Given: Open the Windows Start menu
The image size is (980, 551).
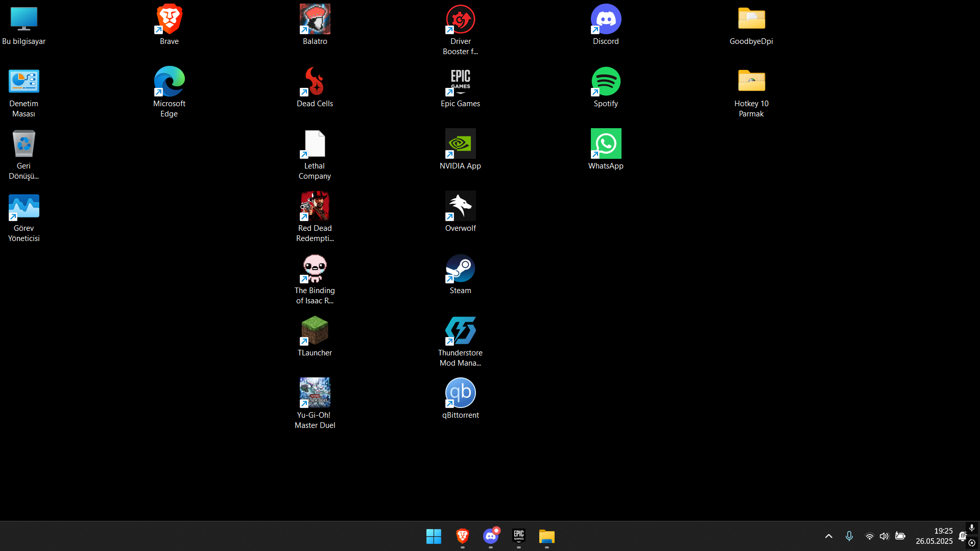Looking at the screenshot, I should 434,536.
